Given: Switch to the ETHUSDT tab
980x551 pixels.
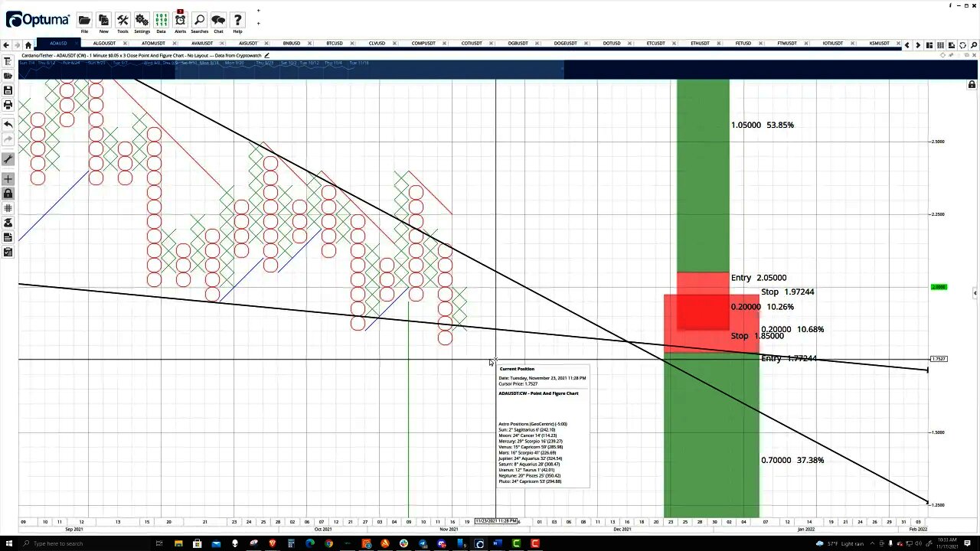Looking at the screenshot, I should [700, 44].
